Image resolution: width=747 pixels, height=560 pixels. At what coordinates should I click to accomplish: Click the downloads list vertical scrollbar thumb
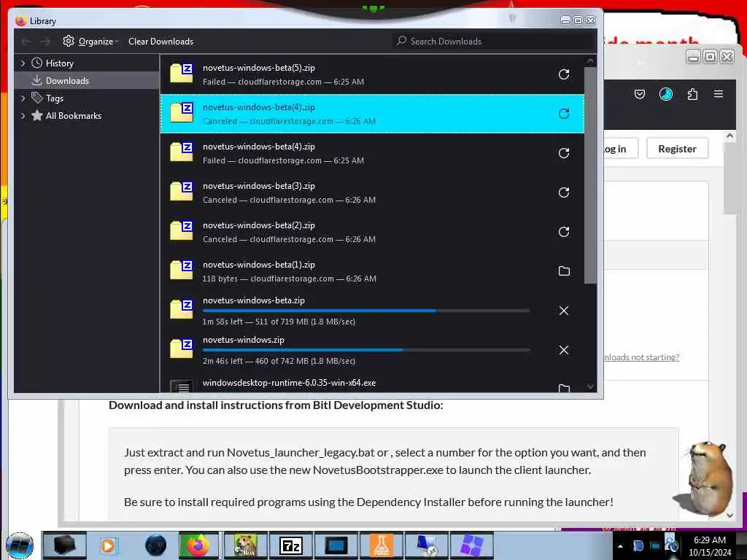pos(590,175)
